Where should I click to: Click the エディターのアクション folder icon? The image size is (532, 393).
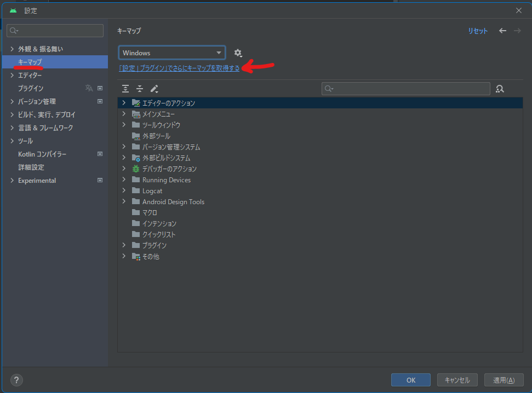pyautogui.click(x=136, y=103)
